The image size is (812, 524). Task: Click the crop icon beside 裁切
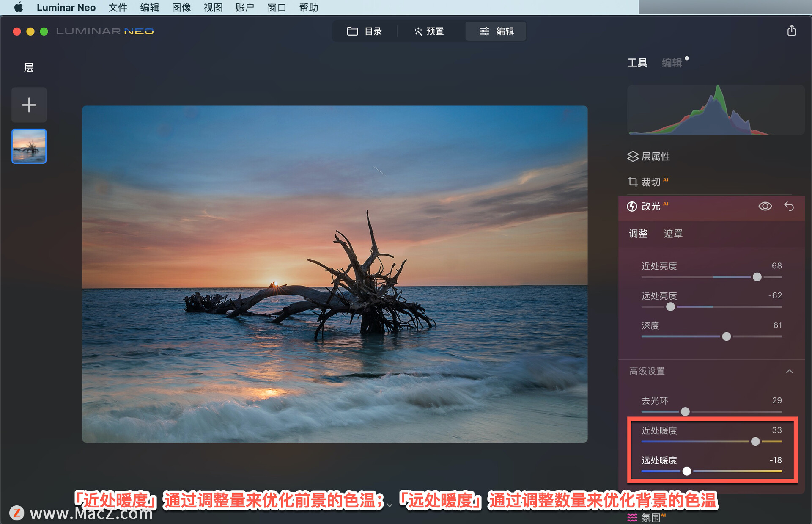pyautogui.click(x=633, y=182)
